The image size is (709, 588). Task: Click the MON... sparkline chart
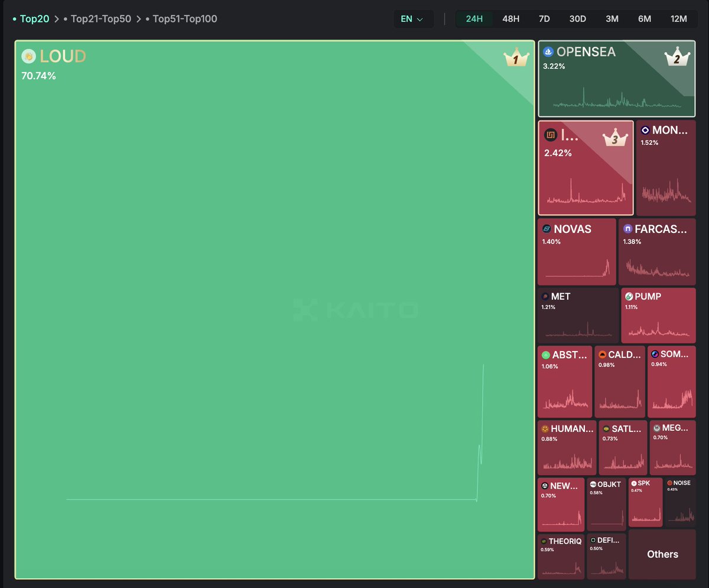point(666,190)
